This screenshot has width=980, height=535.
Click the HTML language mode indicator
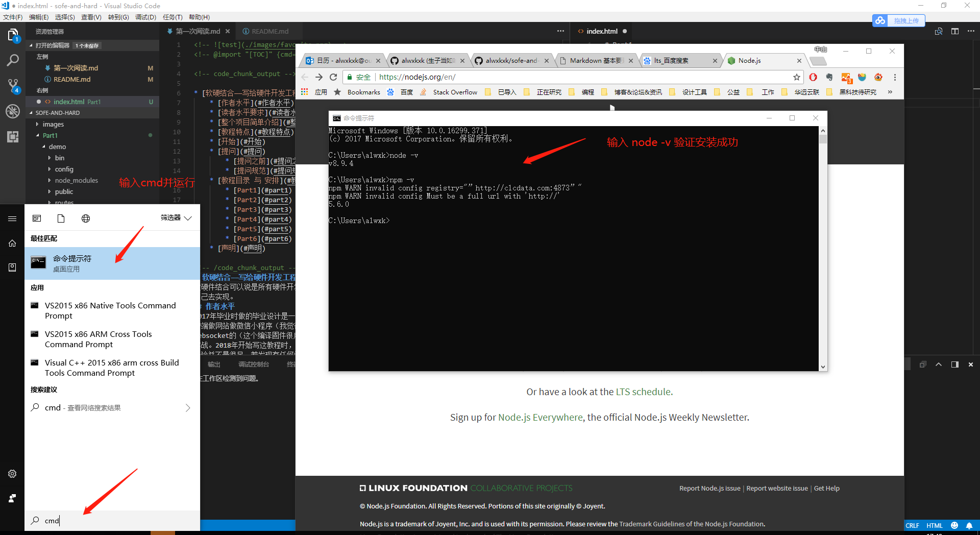[x=934, y=525]
